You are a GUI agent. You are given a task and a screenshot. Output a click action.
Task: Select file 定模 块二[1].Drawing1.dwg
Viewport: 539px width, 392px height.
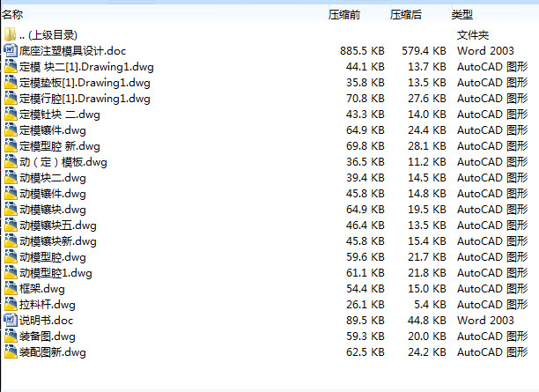86,67
